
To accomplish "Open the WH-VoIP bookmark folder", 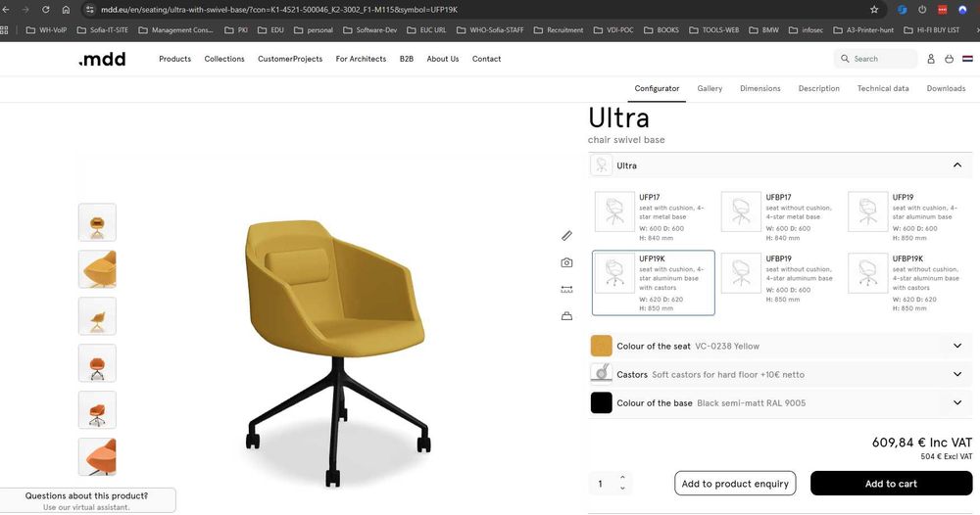I will point(46,30).
